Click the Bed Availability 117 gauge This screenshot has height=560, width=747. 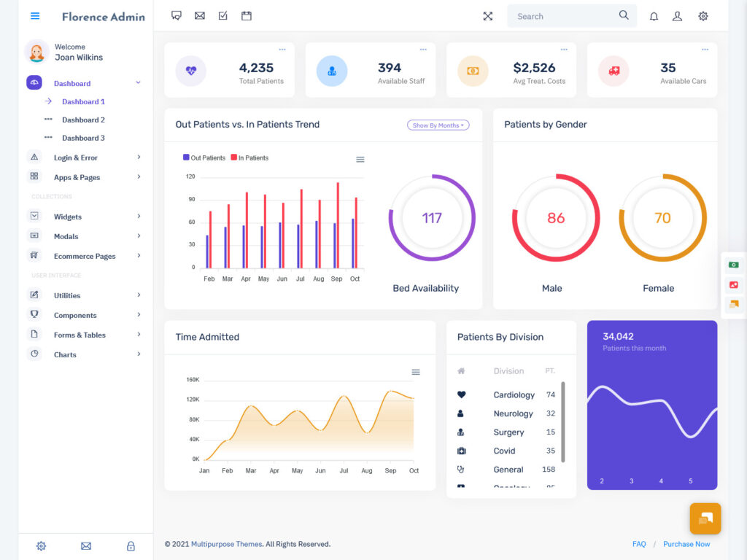click(432, 217)
